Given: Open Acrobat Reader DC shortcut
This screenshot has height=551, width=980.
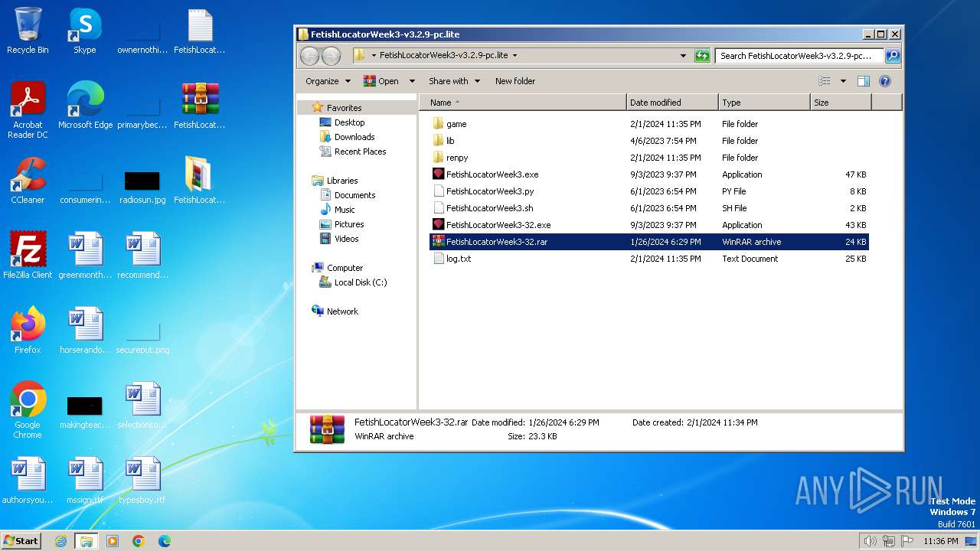Looking at the screenshot, I should [28, 110].
